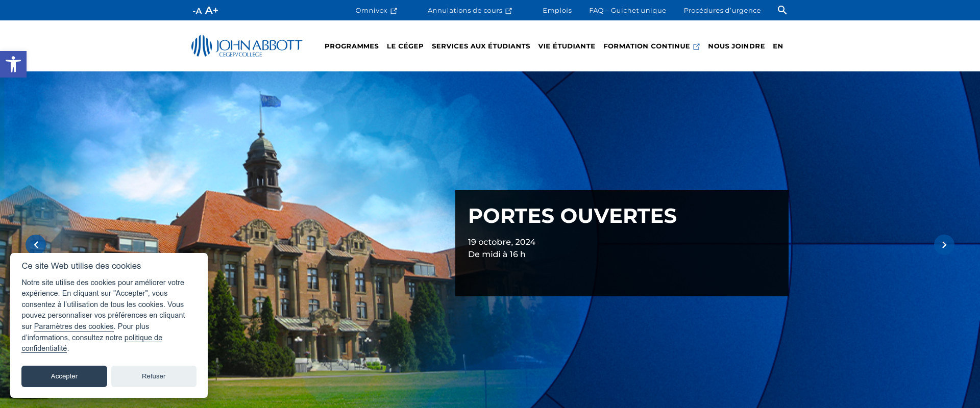The image size is (980, 408).
Task: Expand the Le Cégep menu
Action: point(405,46)
